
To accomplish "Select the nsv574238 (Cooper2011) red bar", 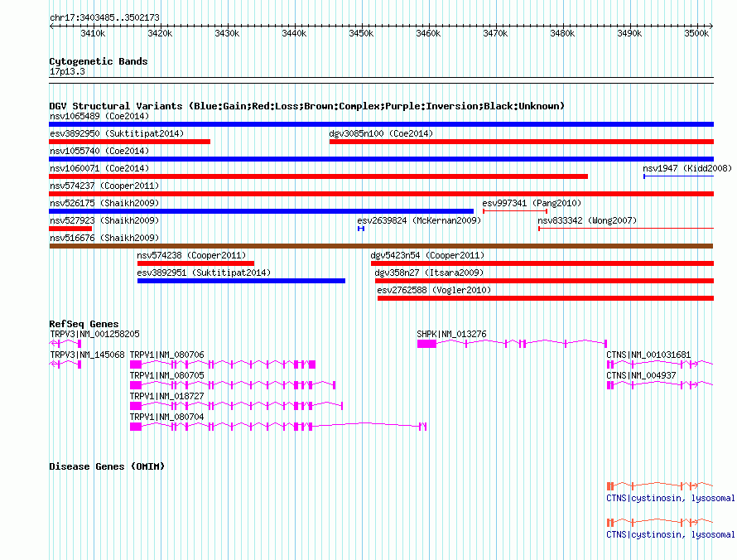I will (195, 263).
